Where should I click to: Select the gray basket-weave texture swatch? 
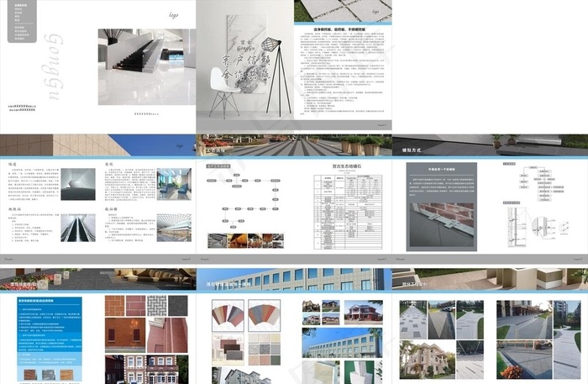(x=156, y=306)
